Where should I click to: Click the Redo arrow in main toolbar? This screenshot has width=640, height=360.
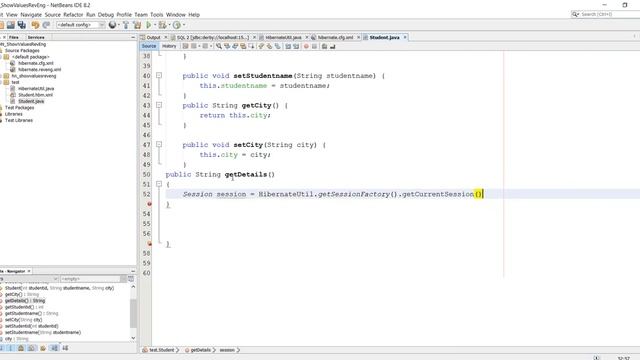[x=46, y=25]
